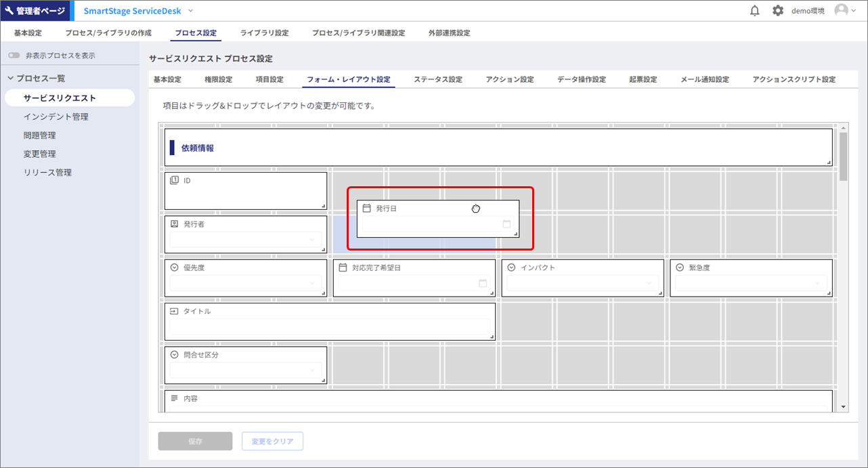
Task: Switch to the ステータス設定 tab
Action: click(x=437, y=80)
